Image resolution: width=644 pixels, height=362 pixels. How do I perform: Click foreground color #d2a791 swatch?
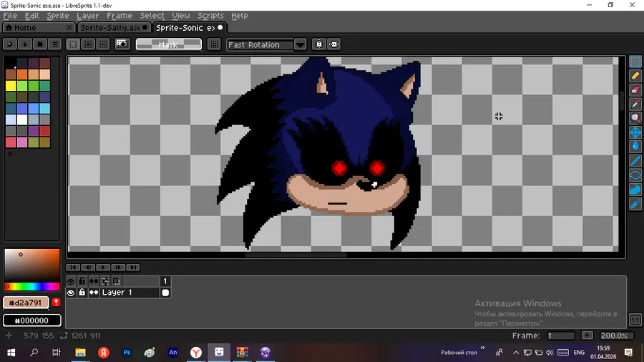pos(26,303)
